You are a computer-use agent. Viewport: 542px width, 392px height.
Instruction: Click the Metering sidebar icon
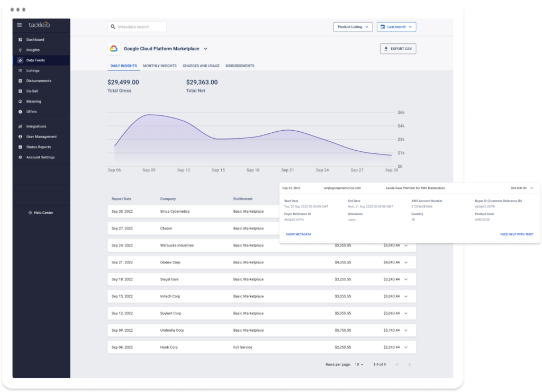pos(20,102)
